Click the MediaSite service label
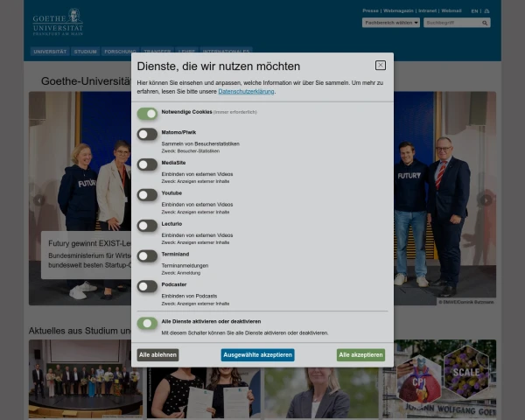Image resolution: width=525 pixels, height=420 pixels. [173, 163]
